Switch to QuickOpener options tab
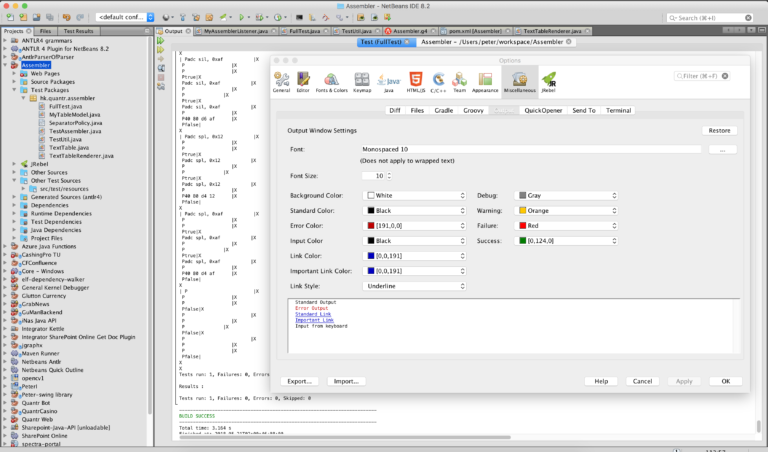 543,110
